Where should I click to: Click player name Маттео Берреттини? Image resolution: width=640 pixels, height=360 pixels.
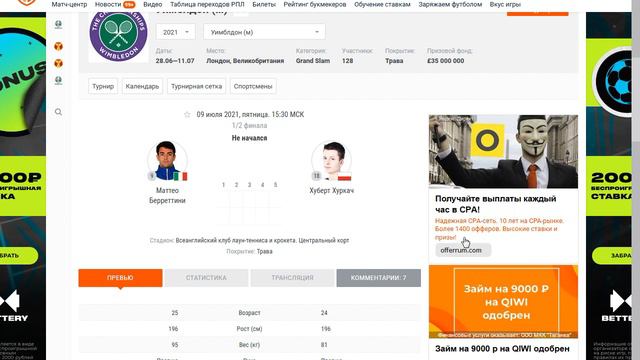(167, 196)
